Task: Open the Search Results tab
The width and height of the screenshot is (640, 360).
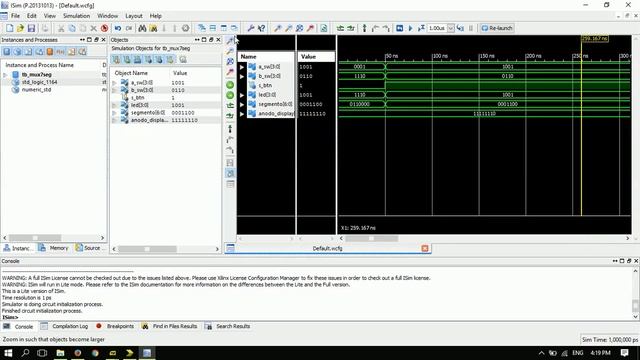Action: click(x=228, y=327)
